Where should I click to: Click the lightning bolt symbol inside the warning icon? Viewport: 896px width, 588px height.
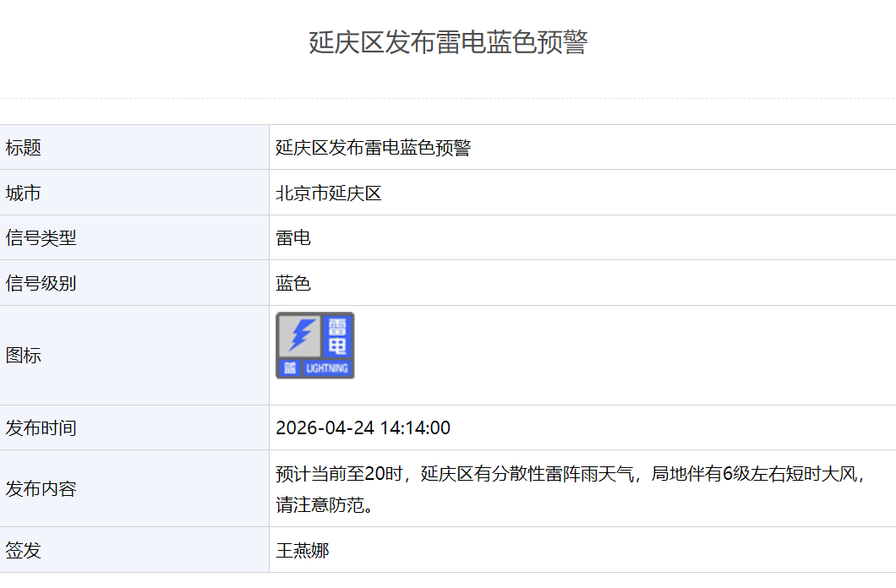click(300, 335)
